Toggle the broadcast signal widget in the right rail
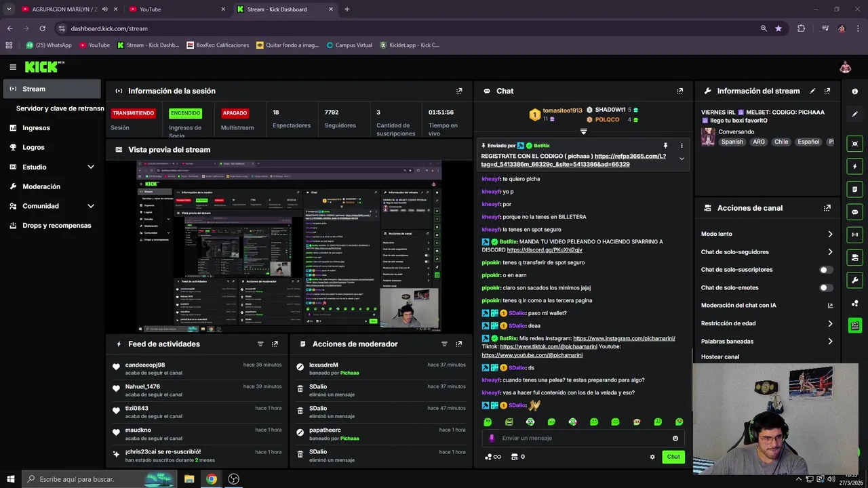The height and width of the screenshot is (488, 868). point(854,235)
